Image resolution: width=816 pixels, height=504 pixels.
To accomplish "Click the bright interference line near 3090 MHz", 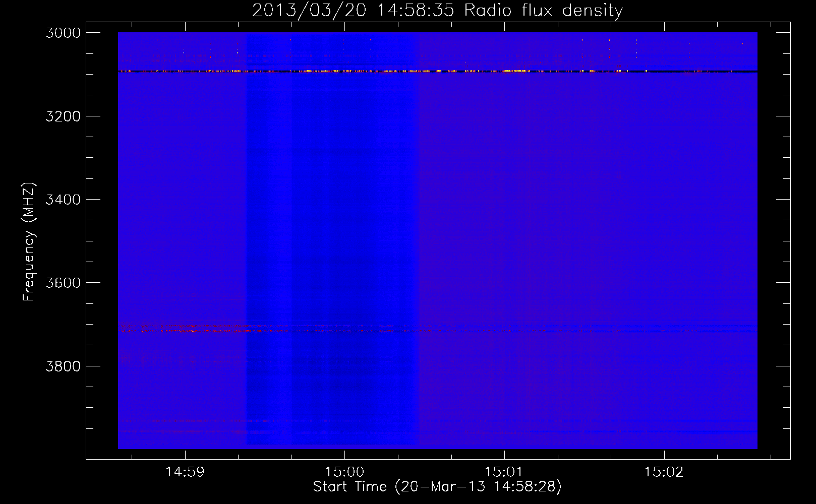I will pos(437,71).
